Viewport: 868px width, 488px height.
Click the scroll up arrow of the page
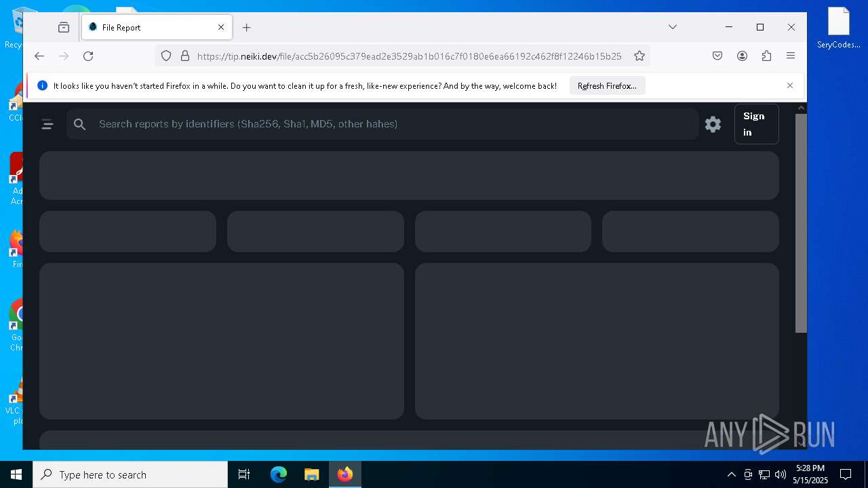[801, 108]
